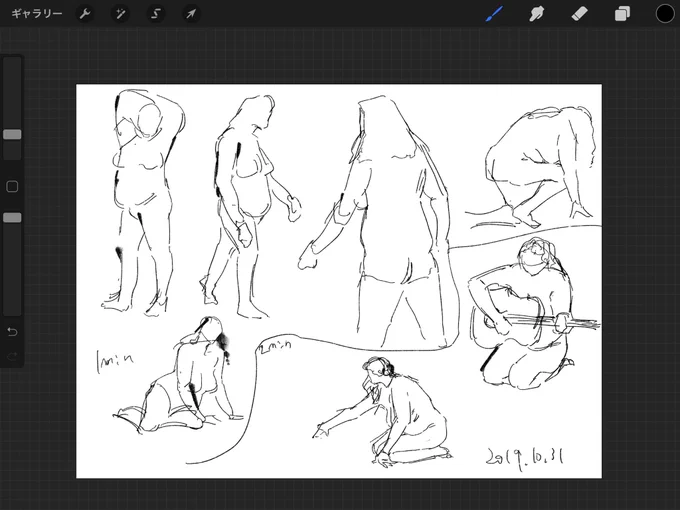
Task: Tap the 2019.10.31 date on canvas
Action: (x=525, y=459)
